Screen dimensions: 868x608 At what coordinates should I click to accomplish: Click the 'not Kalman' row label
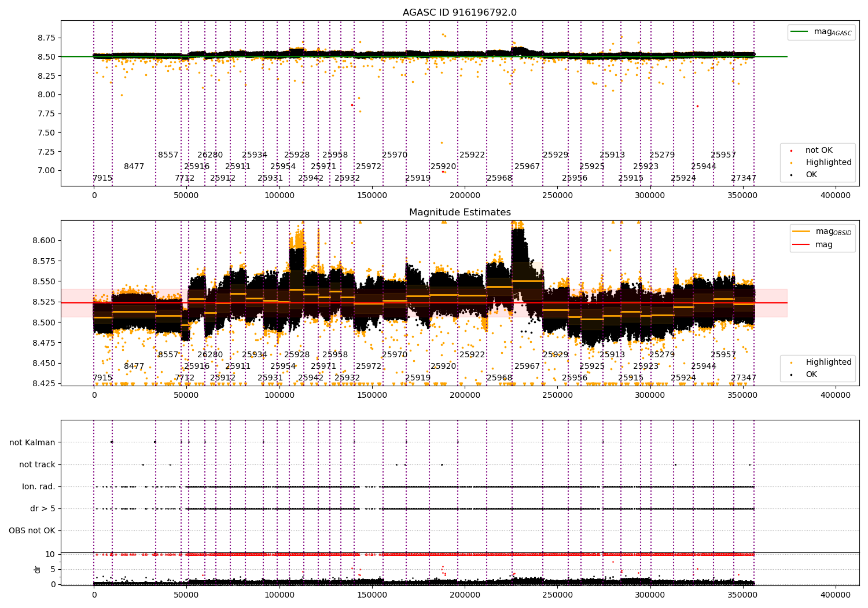(32, 442)
